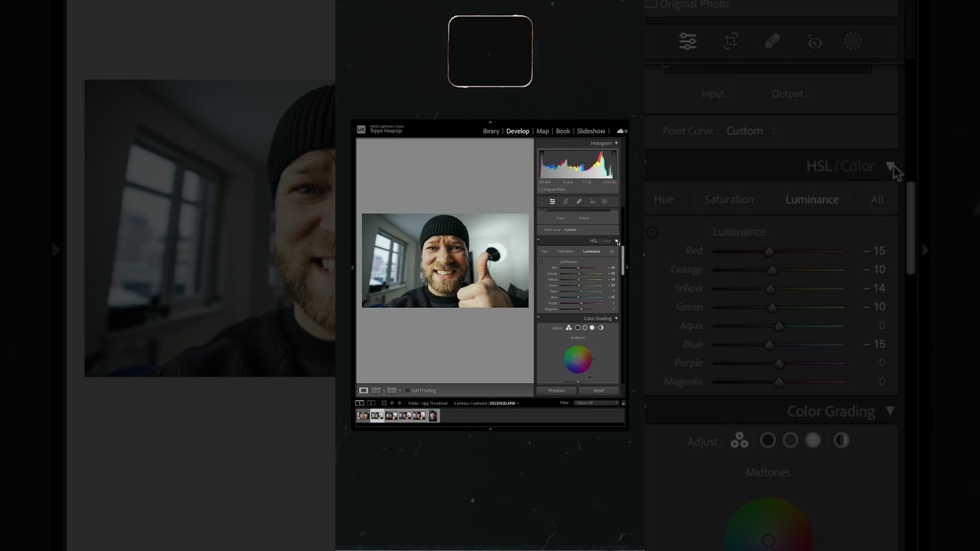The width and height of the screenshot is (980, 551).
Task: Click the Before/After top-bottom view icon
Action: [x=392, y=390]
